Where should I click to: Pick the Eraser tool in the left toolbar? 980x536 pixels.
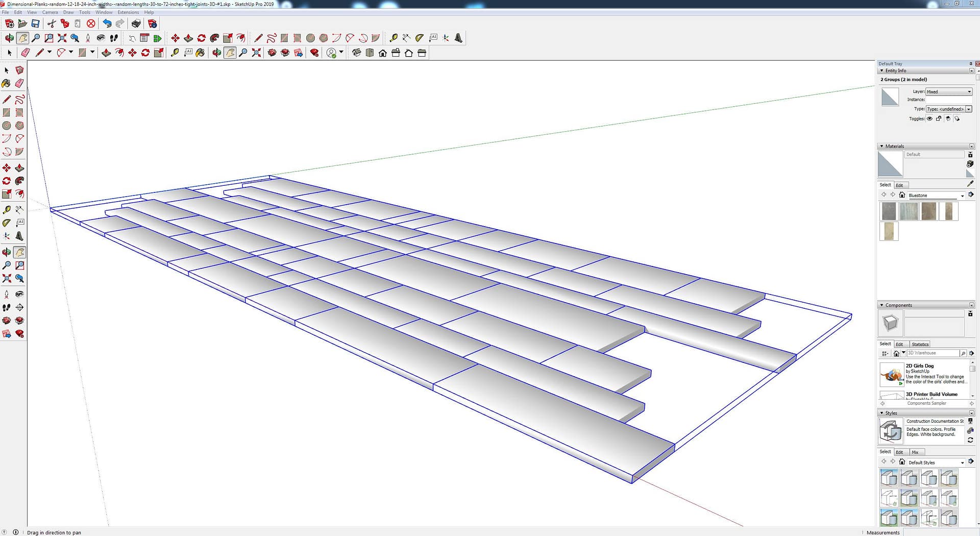19,83
